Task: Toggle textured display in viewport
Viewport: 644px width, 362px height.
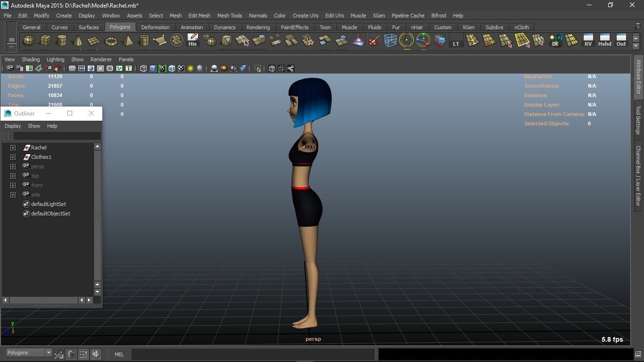Action: coord(181,68)
